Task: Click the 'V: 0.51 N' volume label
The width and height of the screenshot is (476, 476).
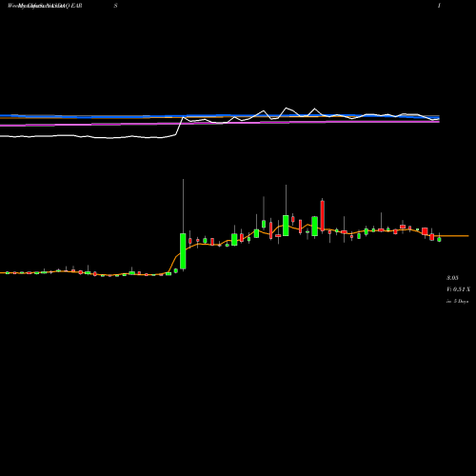Action: 458,289
